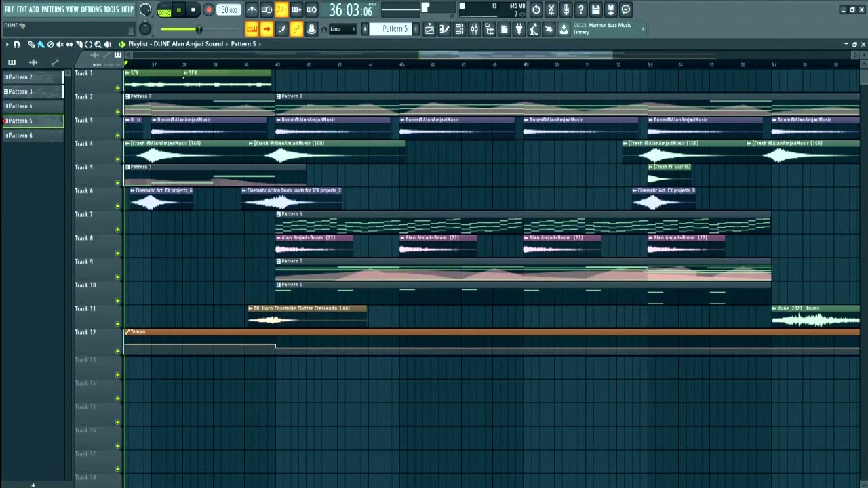Open the Line snap dropdown

pos(344,29)
